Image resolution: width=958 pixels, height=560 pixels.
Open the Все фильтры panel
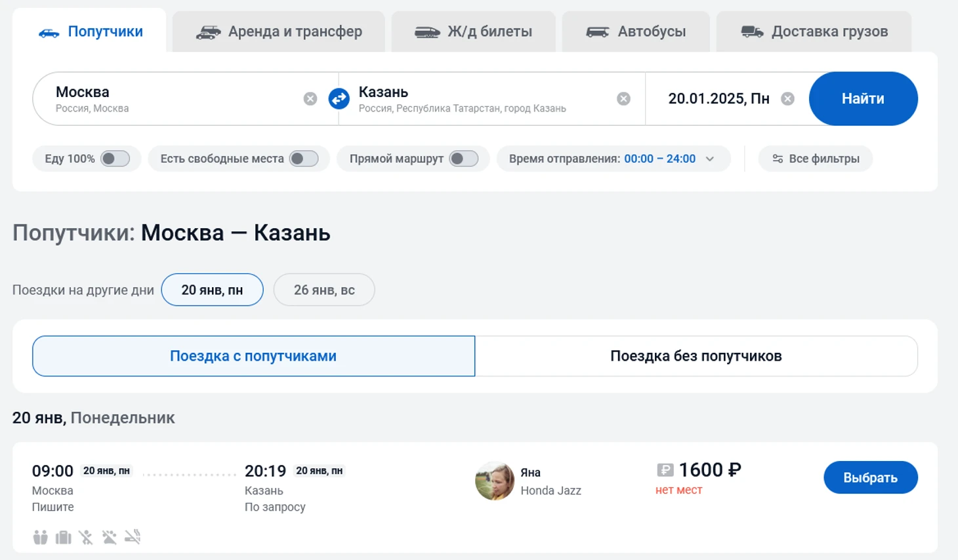815,159
